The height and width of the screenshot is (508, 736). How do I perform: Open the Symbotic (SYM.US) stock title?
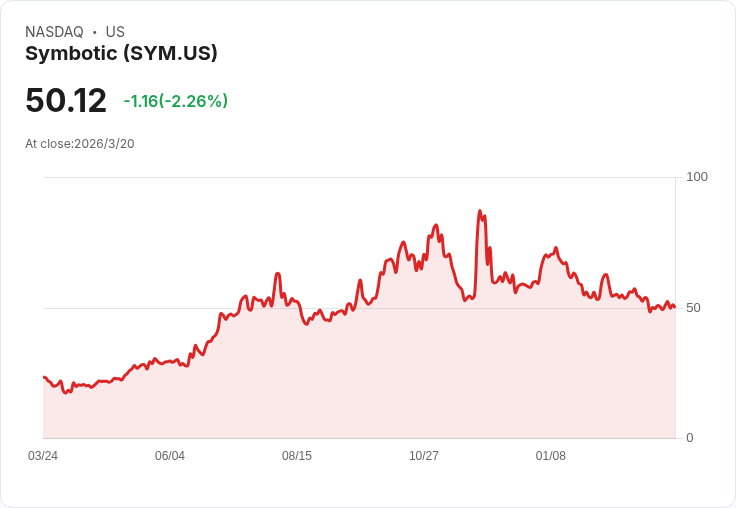click(x=121, y=54)
